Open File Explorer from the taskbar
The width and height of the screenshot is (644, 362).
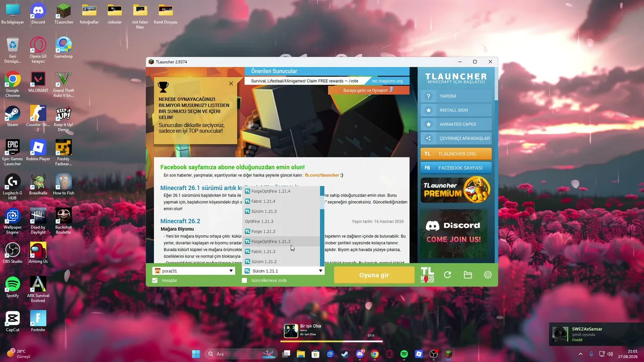[301, 354]
